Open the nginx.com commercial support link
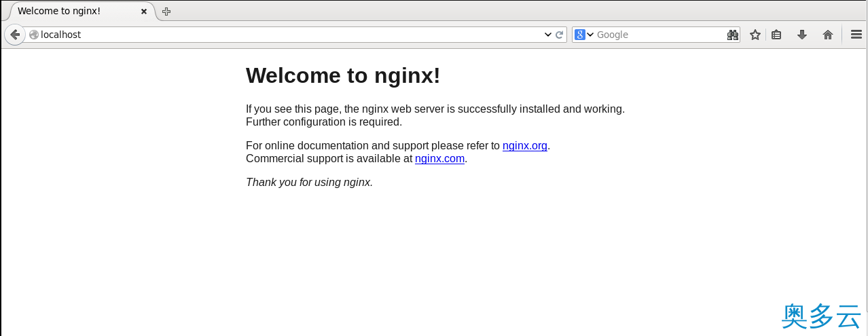The height and width of the screenshot is (336, 868). click(439, 159)
